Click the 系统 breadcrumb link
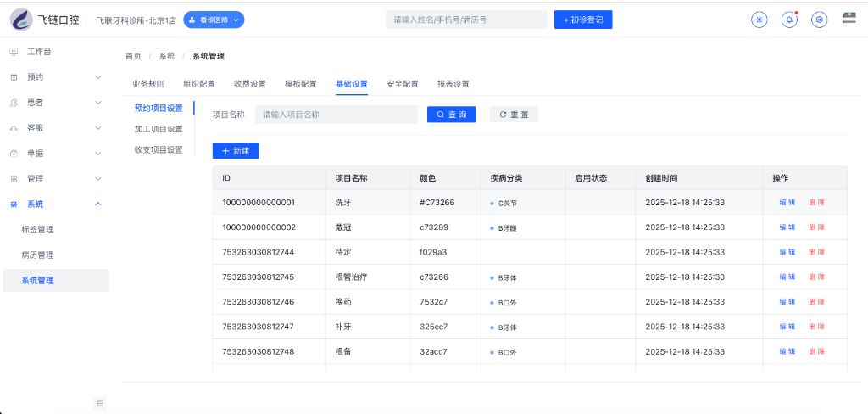The height and width of the screenshot is (414, 868). [167, 56]
